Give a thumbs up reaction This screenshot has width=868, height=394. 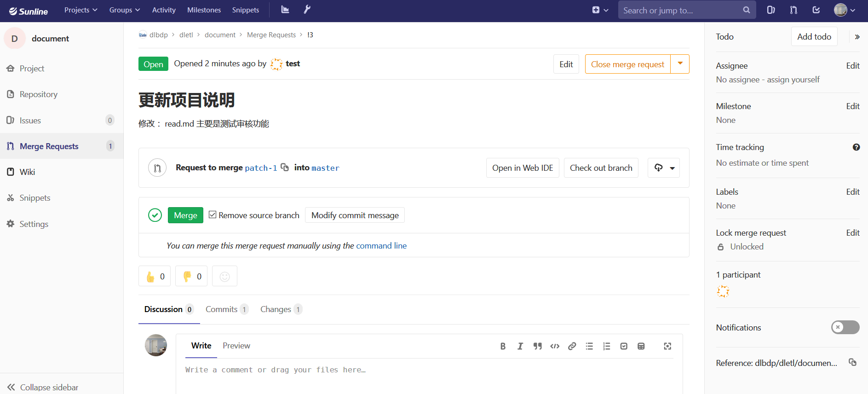[155, 276]
